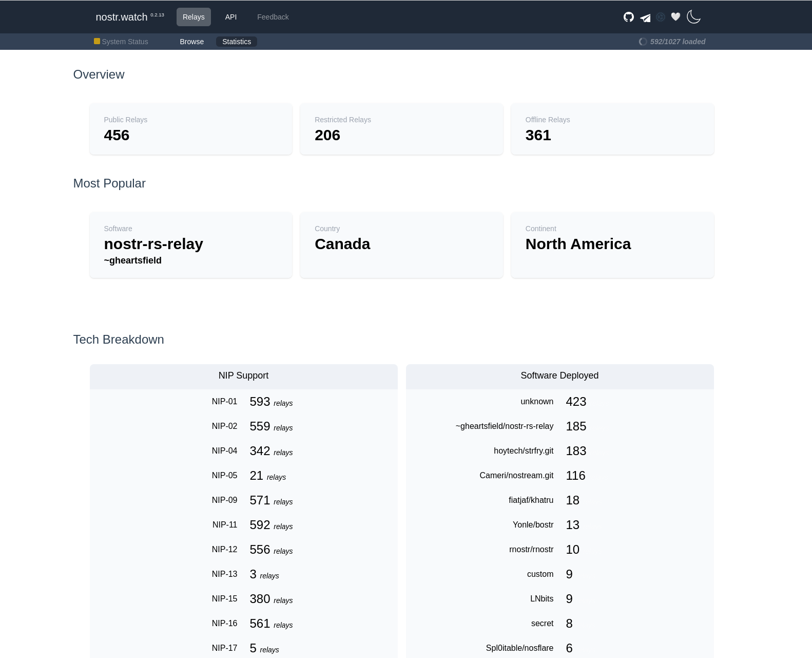Click the Restricted Relays card
The height and width of the screenshot is (658, 812).
tap(401, 129)
